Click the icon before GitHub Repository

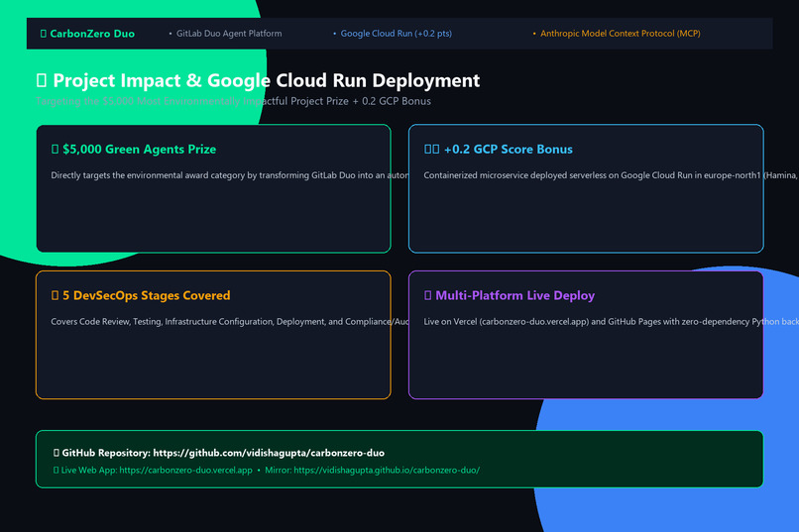tap(57, 453)
